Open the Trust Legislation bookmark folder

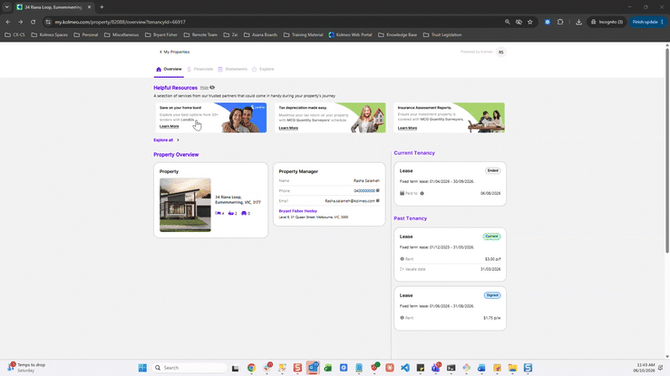point(442,35)
